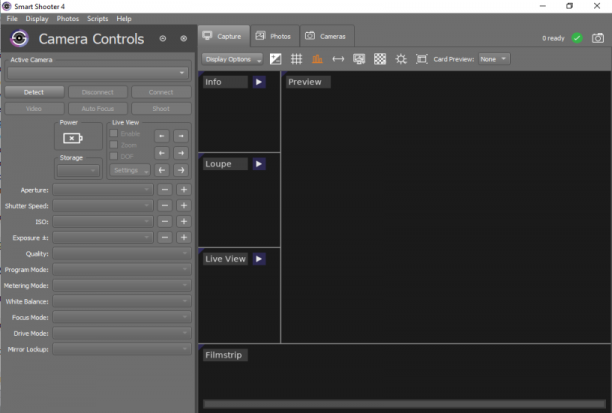This screenshot has height=413, width=612.
Task: Open the Focus Mode dropdown
Action: tap(122, 317)
